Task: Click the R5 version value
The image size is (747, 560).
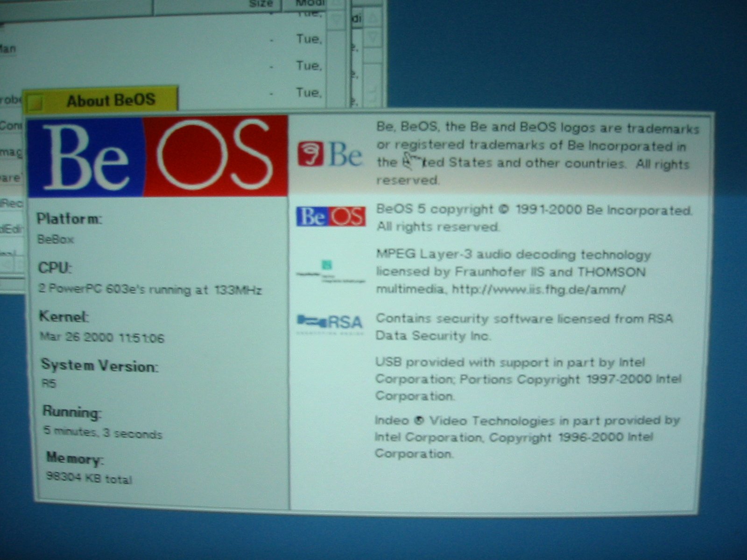Action: click(49, 384)
